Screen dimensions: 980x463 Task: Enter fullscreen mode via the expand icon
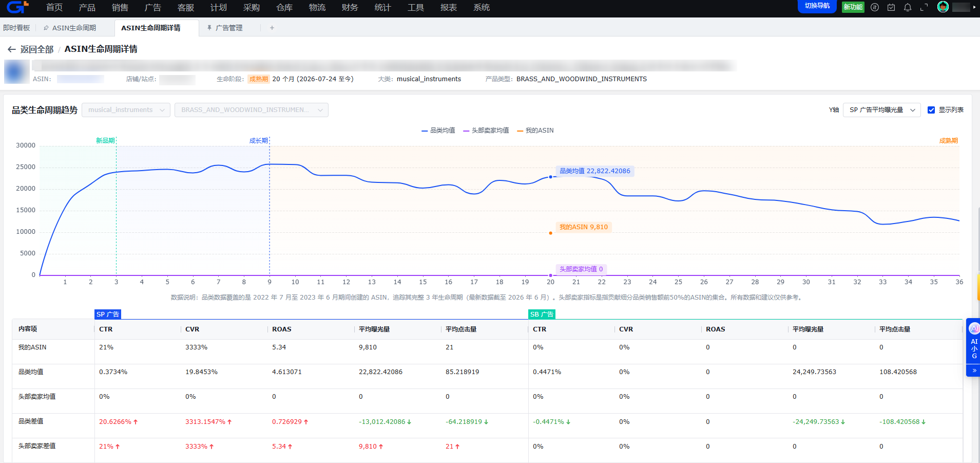(x=924, y=7)
